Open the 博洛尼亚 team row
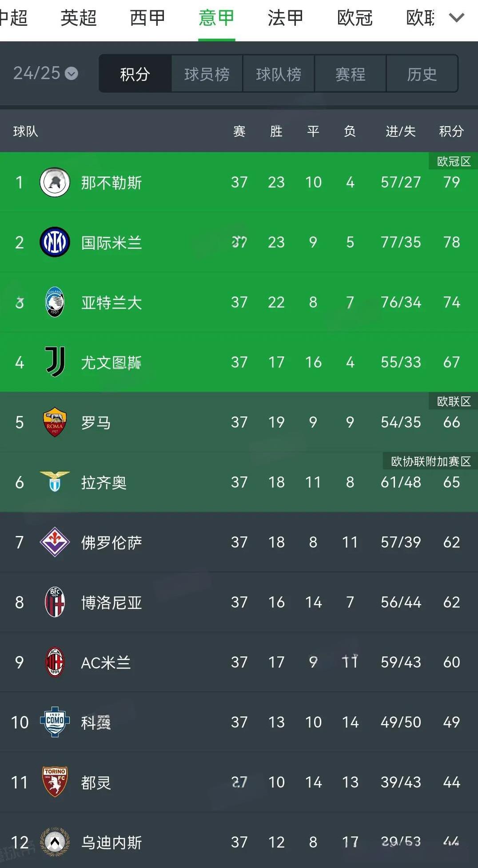478x868 pixels. (x=239, y=602)
